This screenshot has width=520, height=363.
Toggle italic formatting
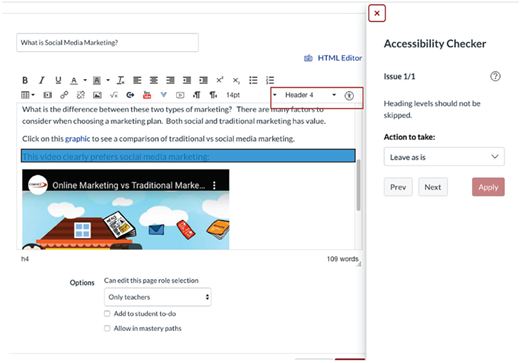point(42,80)
